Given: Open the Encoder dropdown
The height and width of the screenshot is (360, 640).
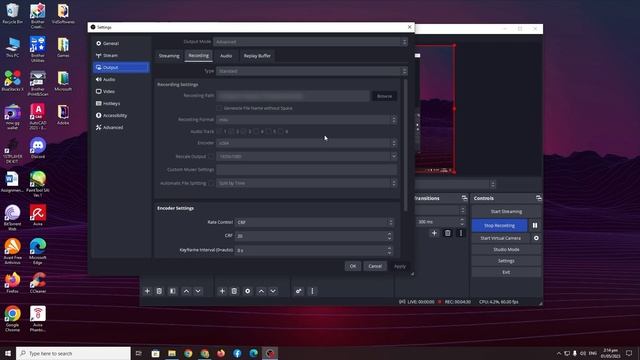Looking at the screenshot, I should (x=307, y=143).
